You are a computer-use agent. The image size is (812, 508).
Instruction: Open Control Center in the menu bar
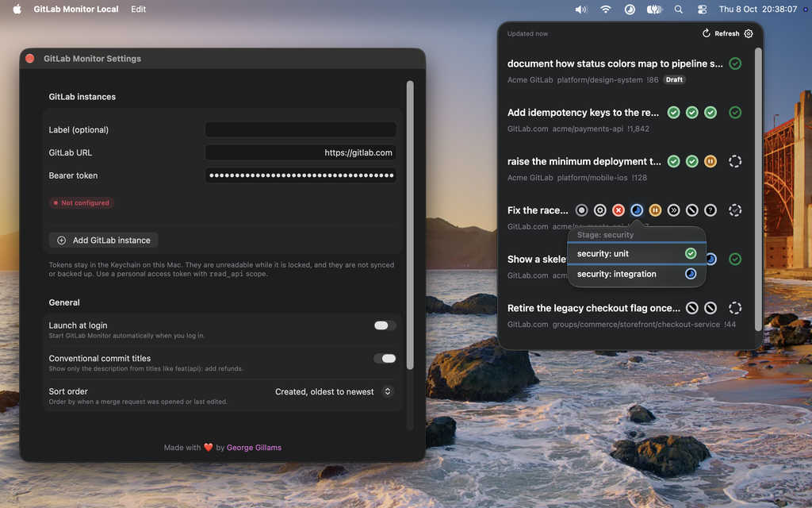tap(702, 10)
